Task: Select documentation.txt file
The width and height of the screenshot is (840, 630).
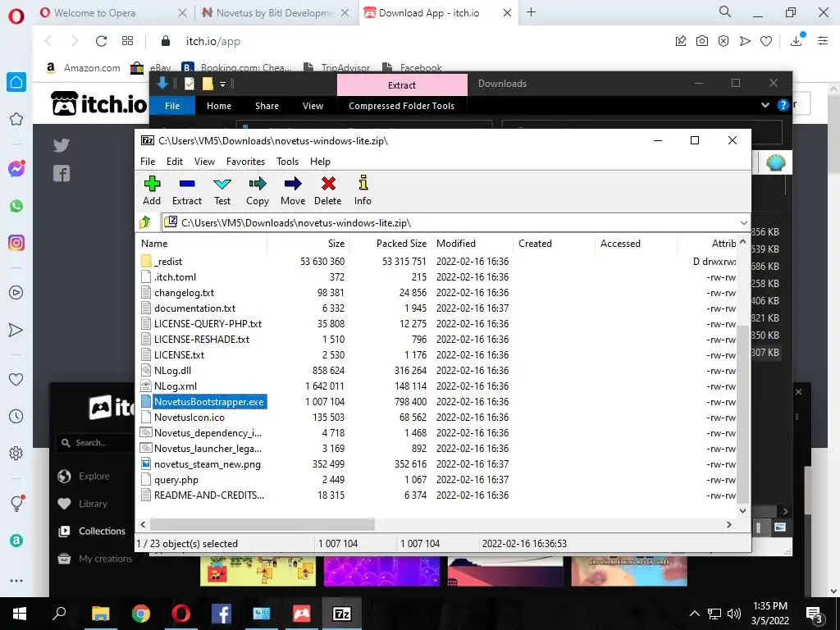Action: [195, 308]
